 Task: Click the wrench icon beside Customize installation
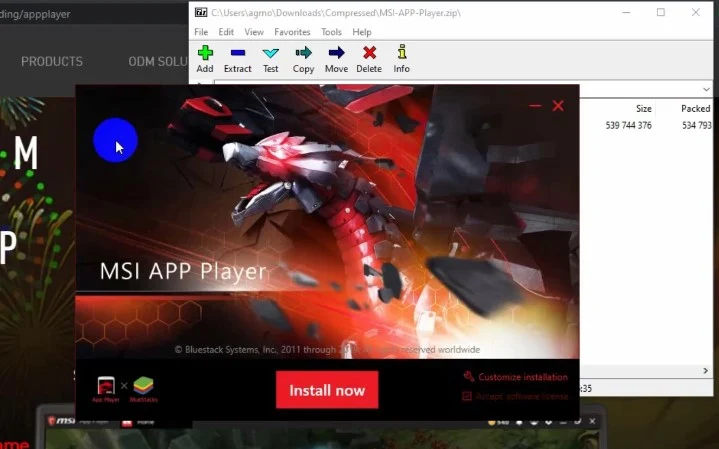pyautogui.click(x=469, y=377)
